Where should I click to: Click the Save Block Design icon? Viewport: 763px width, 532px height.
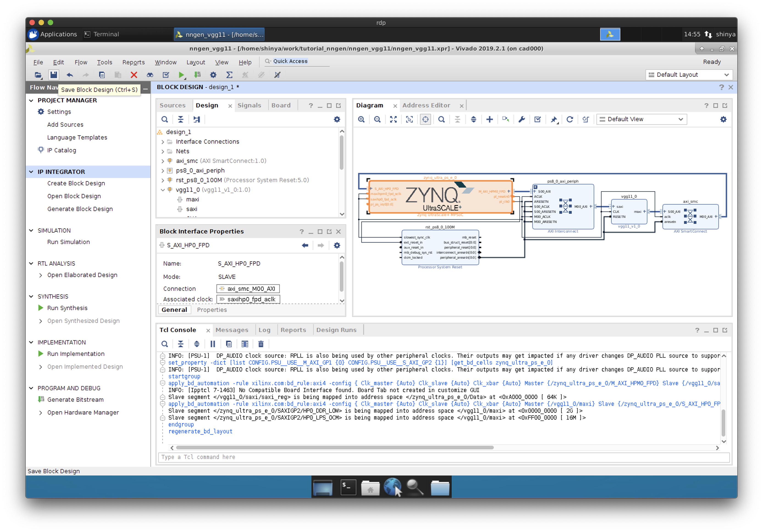pyautogui.click(x=53, y=75)
